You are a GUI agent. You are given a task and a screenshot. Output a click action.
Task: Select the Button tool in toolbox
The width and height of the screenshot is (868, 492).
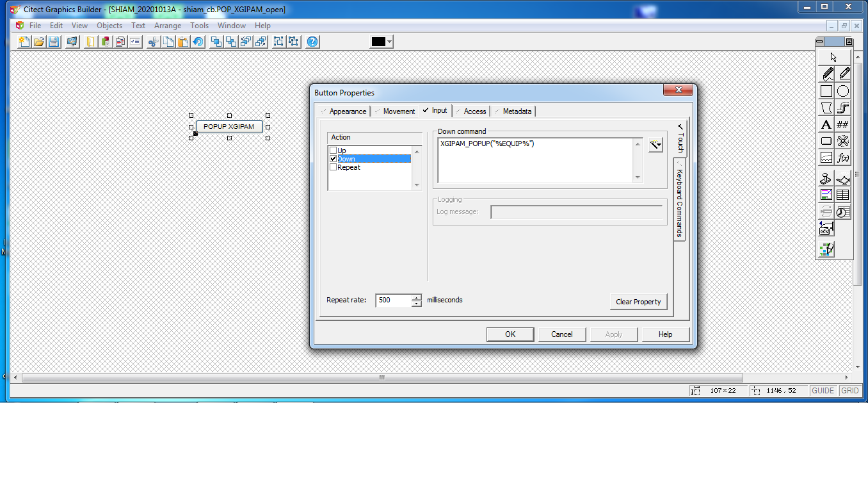pyautogui.click(x=826, y=141)
